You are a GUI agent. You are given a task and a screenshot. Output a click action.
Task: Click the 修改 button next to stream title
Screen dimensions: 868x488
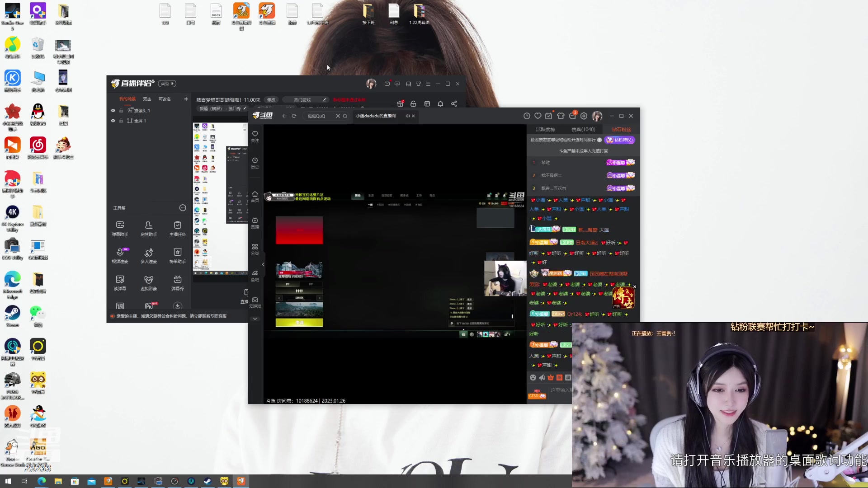tap(271, 100)
